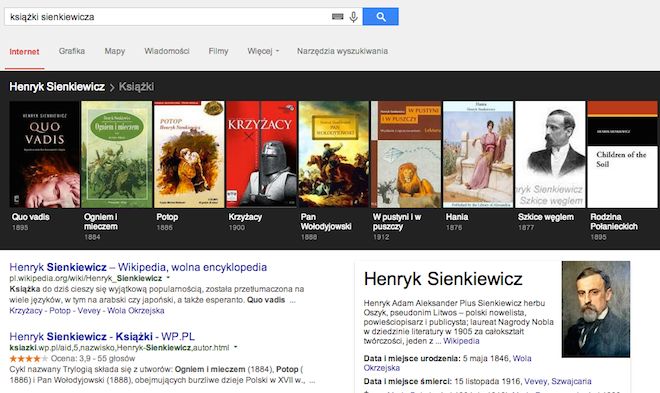
Task: Click the 'Ogniem i mieczem' carousel caption
Action: click(101, 222)
